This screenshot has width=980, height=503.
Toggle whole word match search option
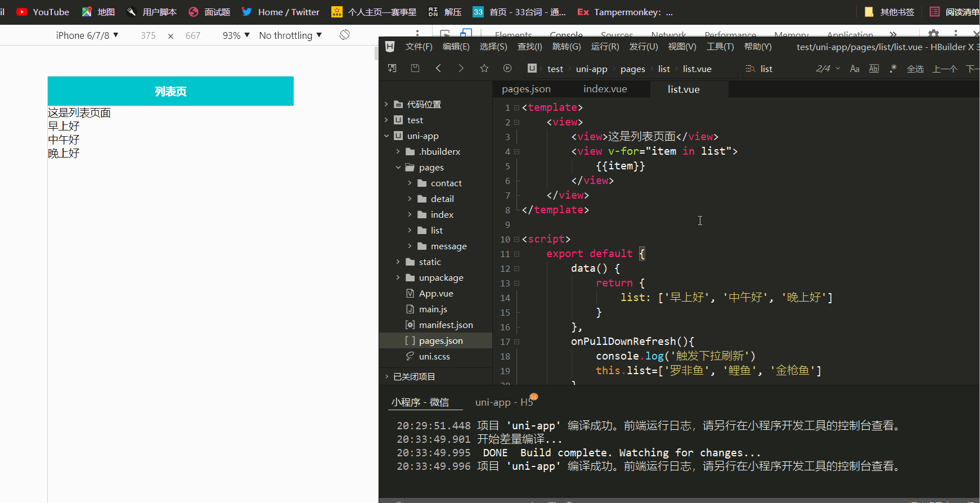874,69
